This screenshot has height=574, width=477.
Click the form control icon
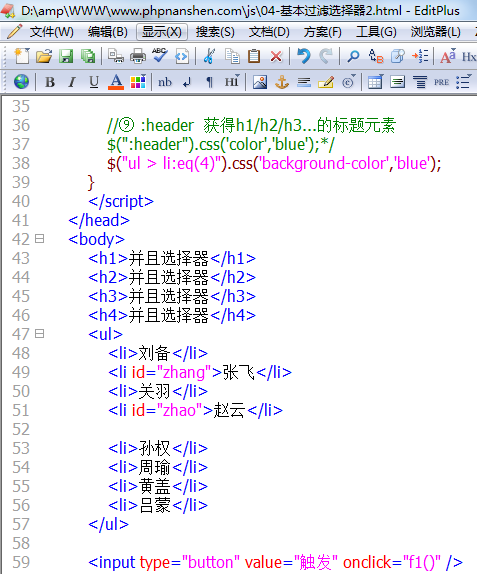[398, 82]
